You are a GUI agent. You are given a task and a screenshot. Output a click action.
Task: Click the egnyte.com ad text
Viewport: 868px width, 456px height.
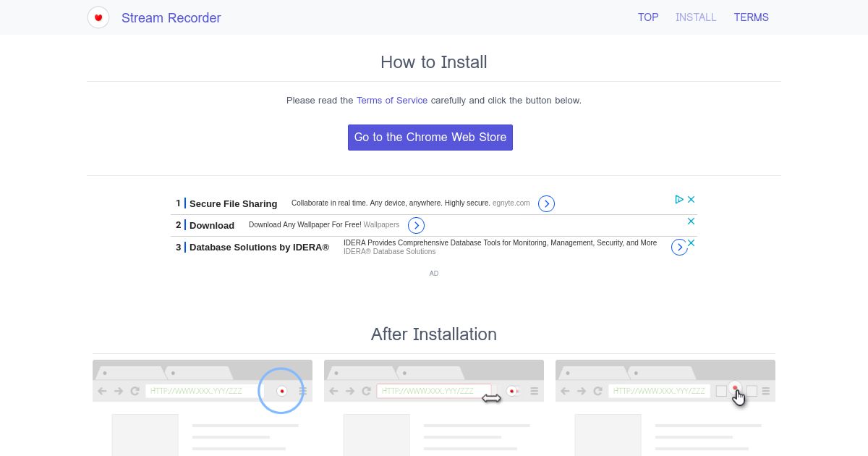coord(511,203)
